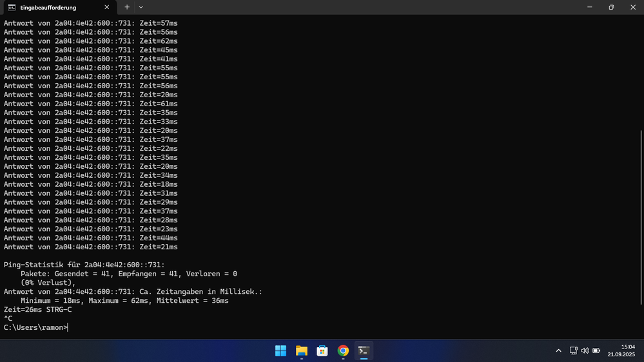Click the C:\Users\ramon> command prompt

coord(35,327)
